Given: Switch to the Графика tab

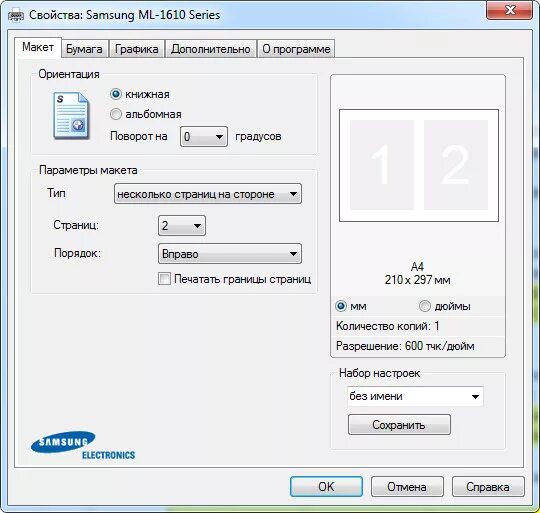Looking at the screenshot, I should point(137,49).
